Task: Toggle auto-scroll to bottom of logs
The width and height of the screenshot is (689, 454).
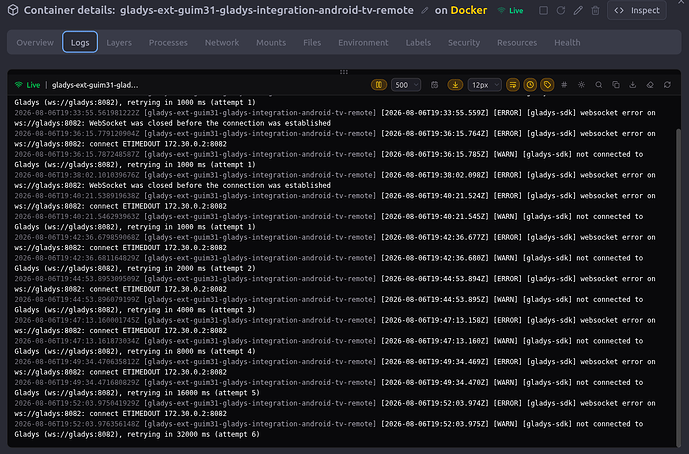Action: point(455,85)
